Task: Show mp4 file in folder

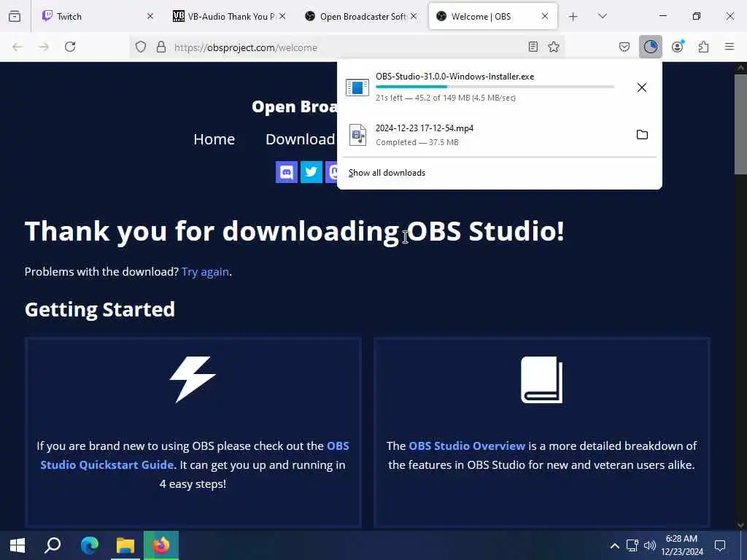Action: pyautogui.click(x=642, y=135)
